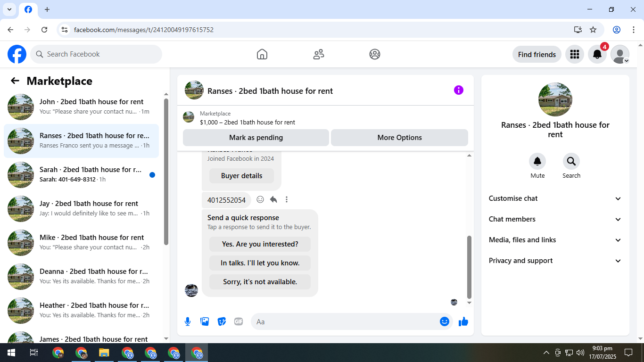
Task: Open John's house for rent conversation
Action: tap(81, 107)
